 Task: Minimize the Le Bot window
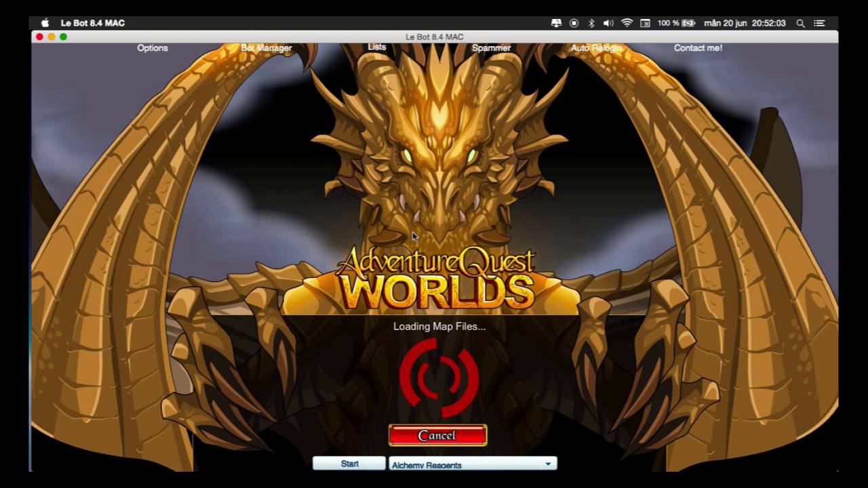pyautogui.click(x=52, y=37)
